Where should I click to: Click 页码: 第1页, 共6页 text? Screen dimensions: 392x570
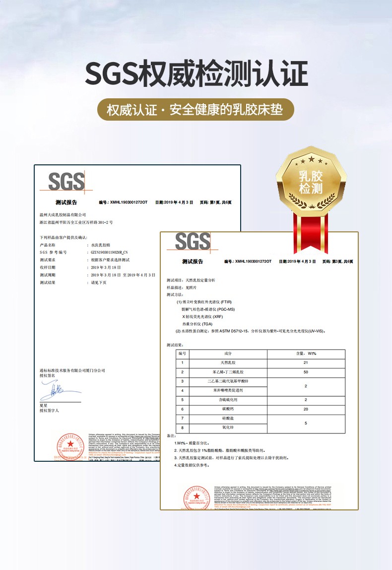tap(215, 203)
